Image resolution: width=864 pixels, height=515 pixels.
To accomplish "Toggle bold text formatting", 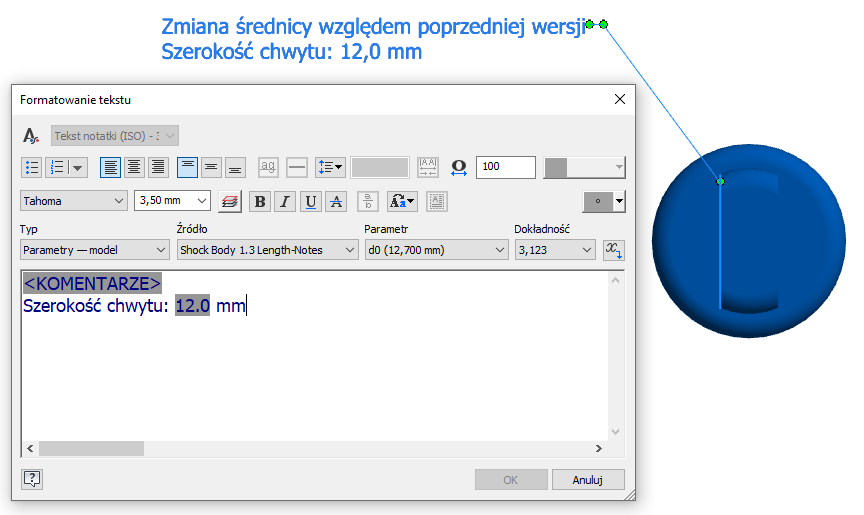I will (x=260, y=201).
